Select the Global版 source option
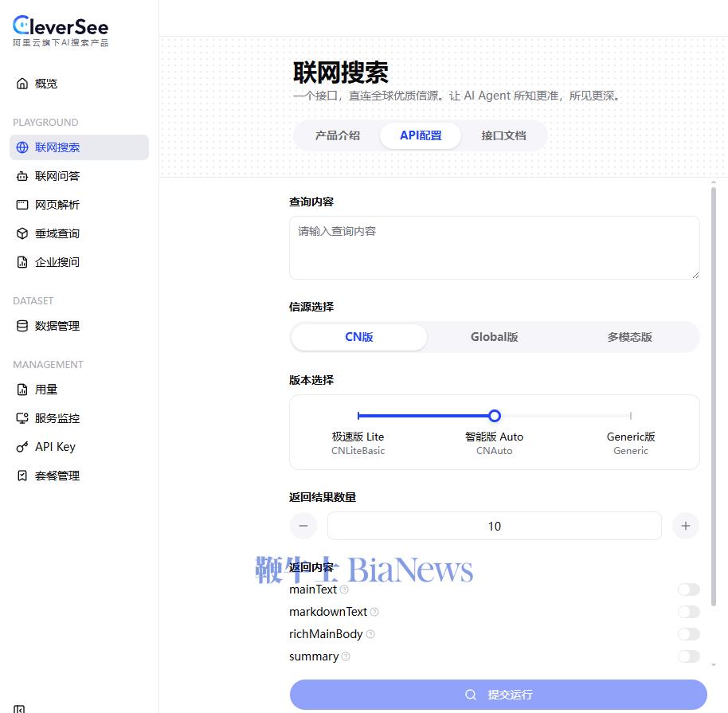 (x=494, y=337)
